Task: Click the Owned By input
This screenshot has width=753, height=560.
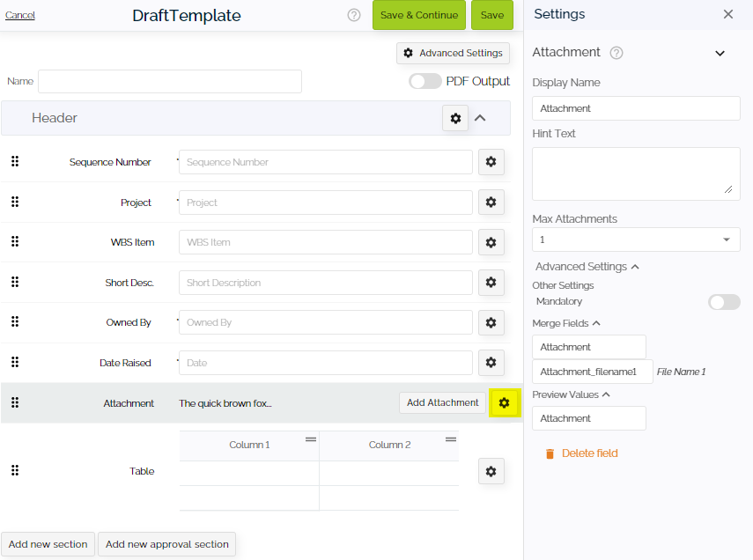Action: coord(326,323)
